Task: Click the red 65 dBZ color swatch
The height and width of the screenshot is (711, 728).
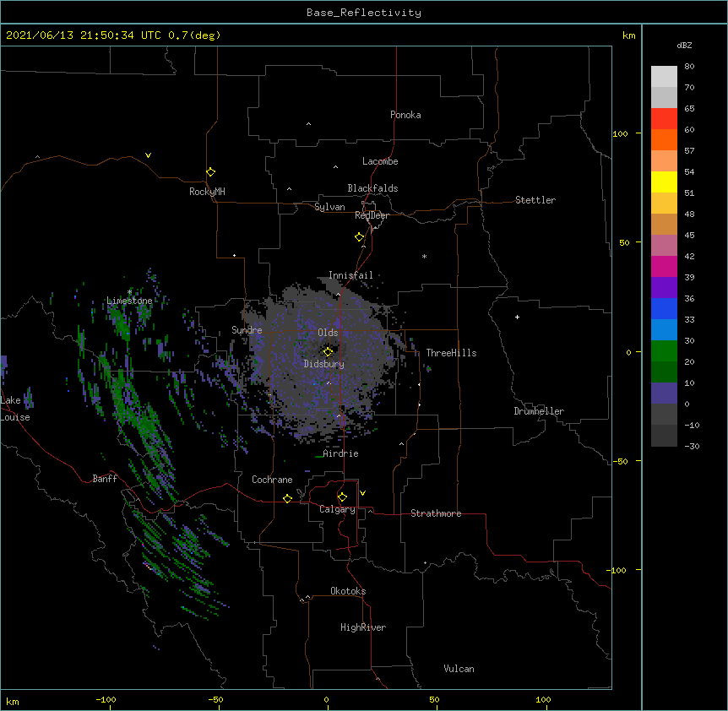Action: pos(664,118)
